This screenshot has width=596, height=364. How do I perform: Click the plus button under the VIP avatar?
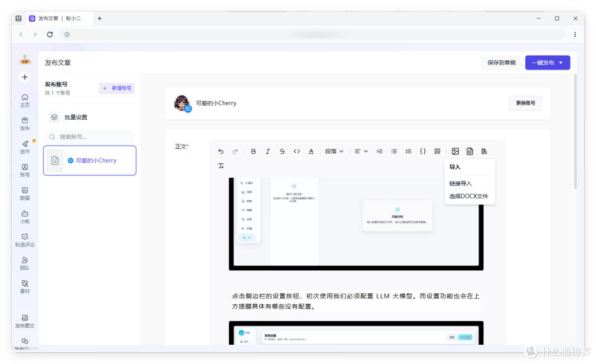(25, 77)
